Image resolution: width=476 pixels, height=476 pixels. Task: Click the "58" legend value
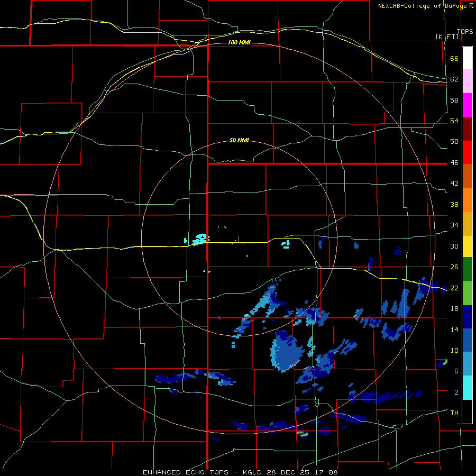click(x=454, y=100)
